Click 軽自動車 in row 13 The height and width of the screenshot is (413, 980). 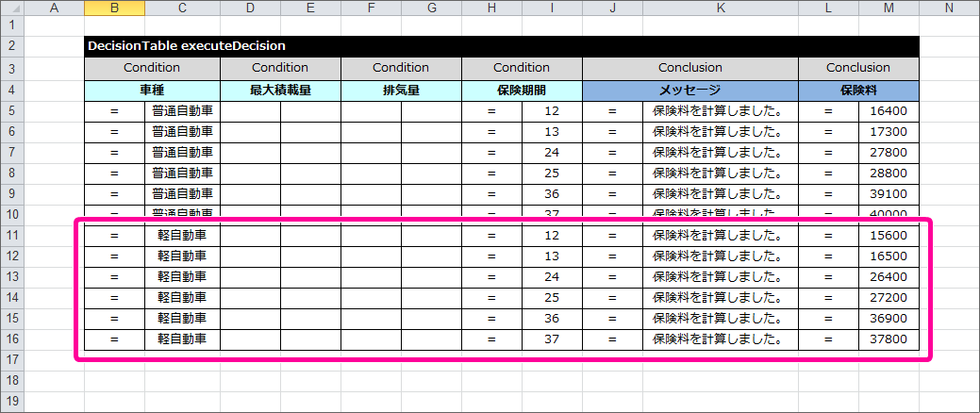point(182,277)
